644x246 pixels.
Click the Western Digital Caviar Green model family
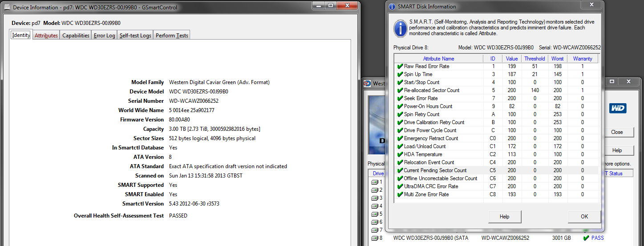(219, 82)
